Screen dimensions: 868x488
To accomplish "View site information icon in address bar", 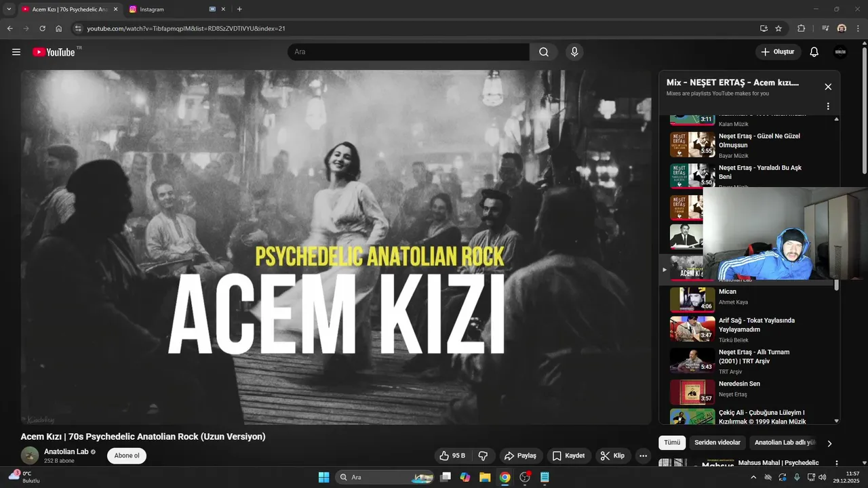I will 78,28.
